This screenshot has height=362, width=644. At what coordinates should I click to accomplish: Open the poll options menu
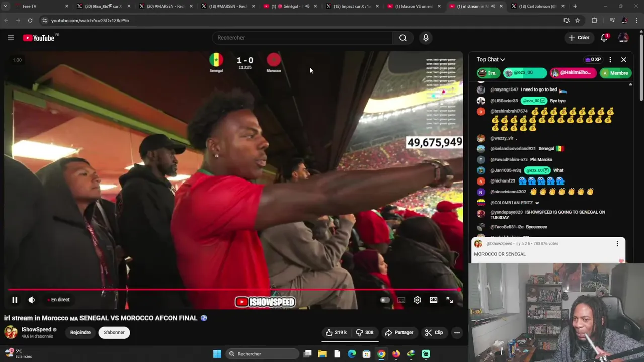pos(617,244)
